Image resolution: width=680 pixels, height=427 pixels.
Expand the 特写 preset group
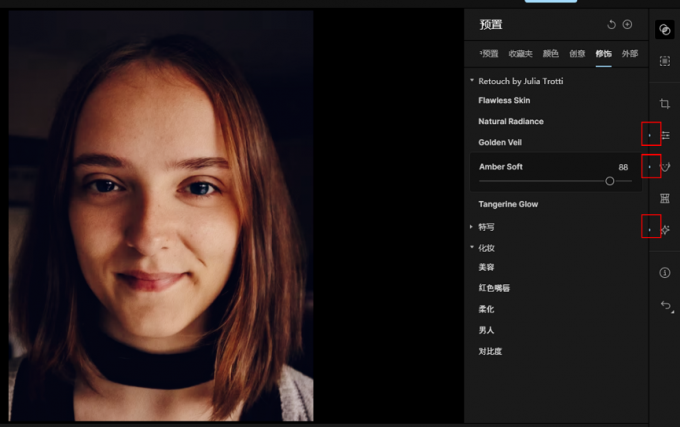tap(472, 227)
